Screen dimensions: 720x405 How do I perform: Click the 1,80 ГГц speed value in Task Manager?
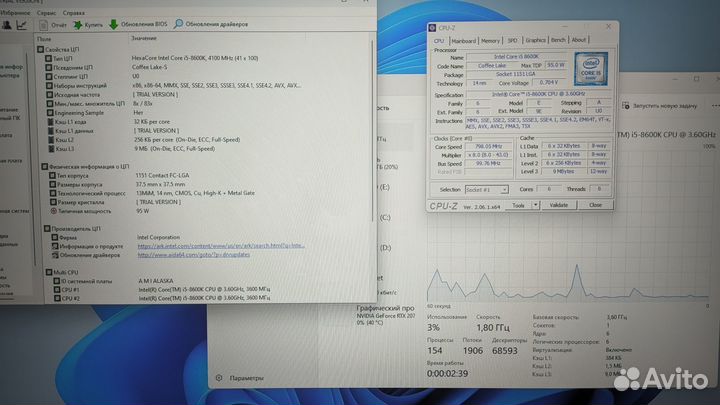point(492,327)
